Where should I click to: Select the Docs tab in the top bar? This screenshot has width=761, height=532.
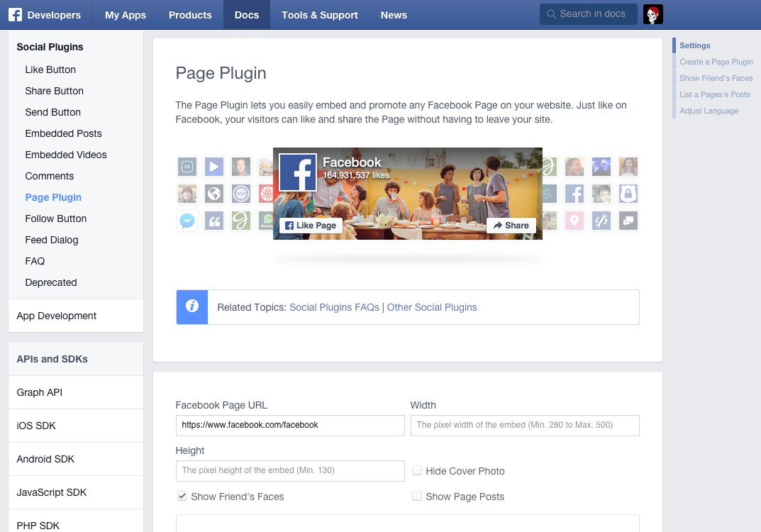pos(247,15)
